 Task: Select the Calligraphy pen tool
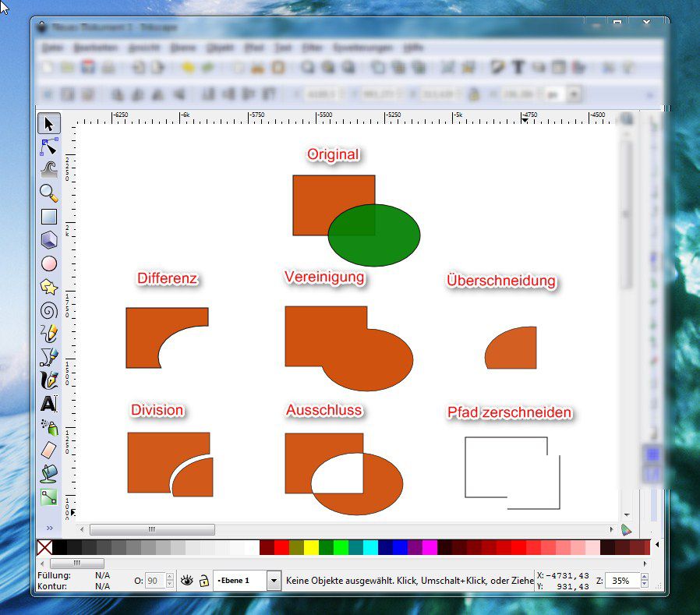tap(48, 380)
